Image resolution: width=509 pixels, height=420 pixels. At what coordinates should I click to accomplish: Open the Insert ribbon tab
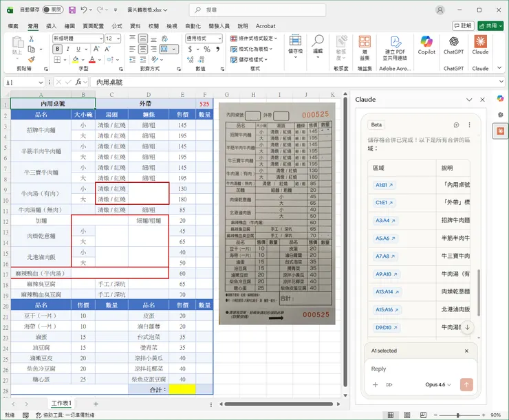pos(52,25)
